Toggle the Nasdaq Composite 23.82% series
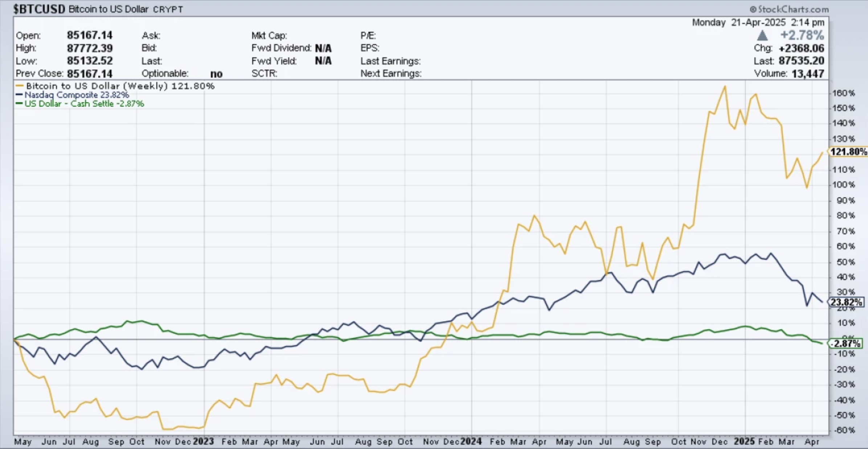Screen dimensions: 868x449 pyautogui.click(x=76, y=95)
